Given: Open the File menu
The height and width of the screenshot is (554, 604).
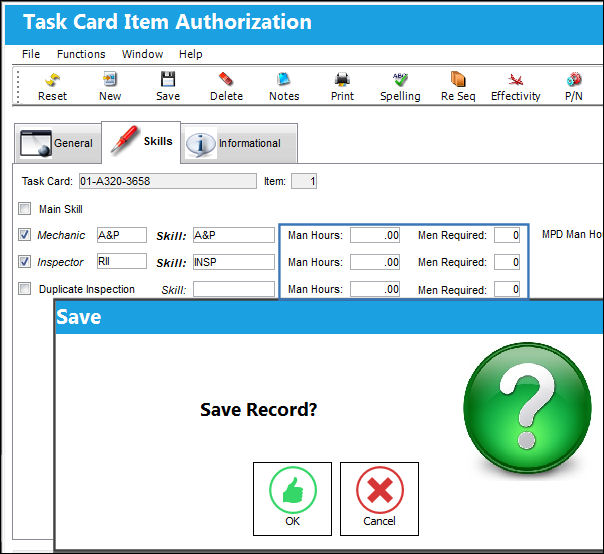Looking at the screenshot, I should coord(31,54).
